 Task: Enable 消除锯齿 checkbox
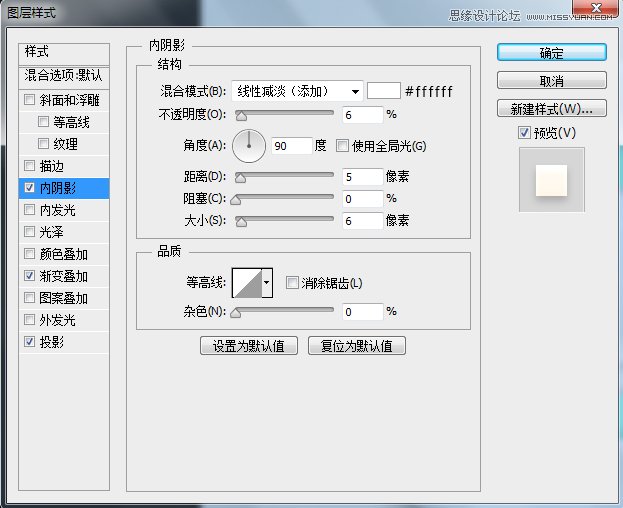point(292,283)
